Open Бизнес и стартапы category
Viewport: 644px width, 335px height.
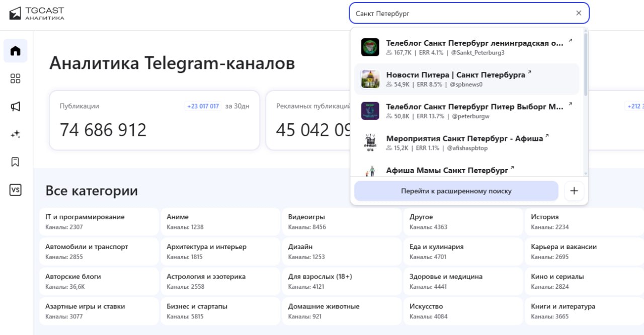(x=220, y=311)
